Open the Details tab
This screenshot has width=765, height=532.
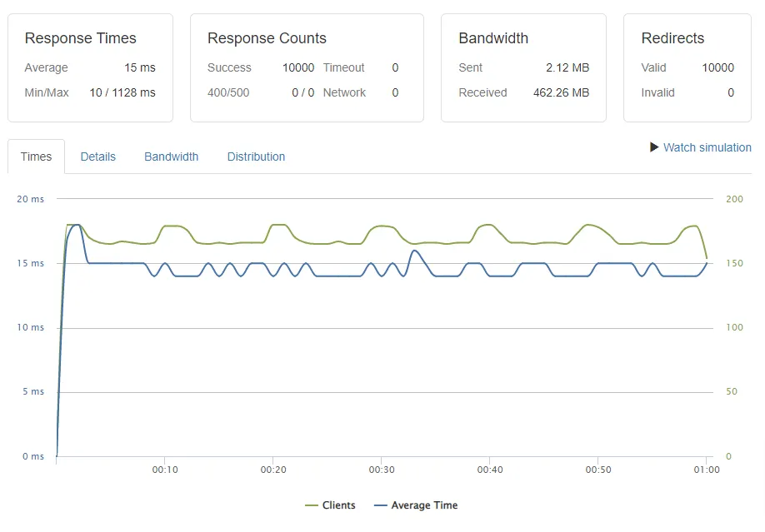(x=97, y=157)
